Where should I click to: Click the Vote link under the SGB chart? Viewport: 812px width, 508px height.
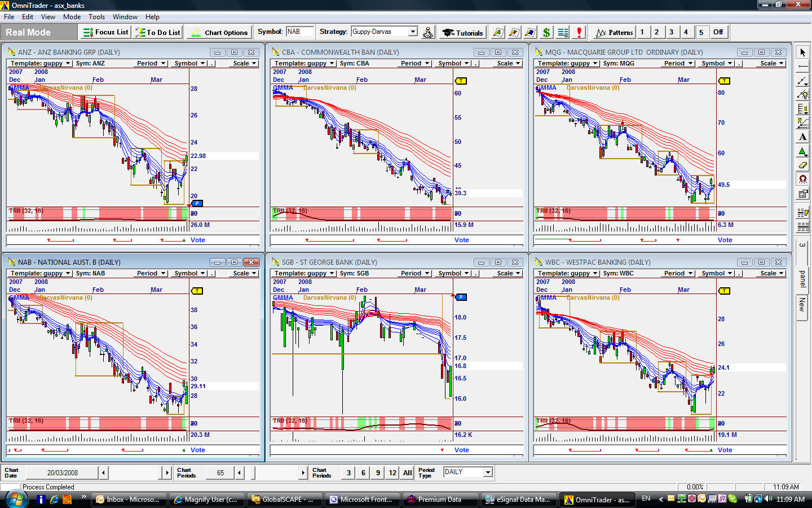click(x=461, y=450)
